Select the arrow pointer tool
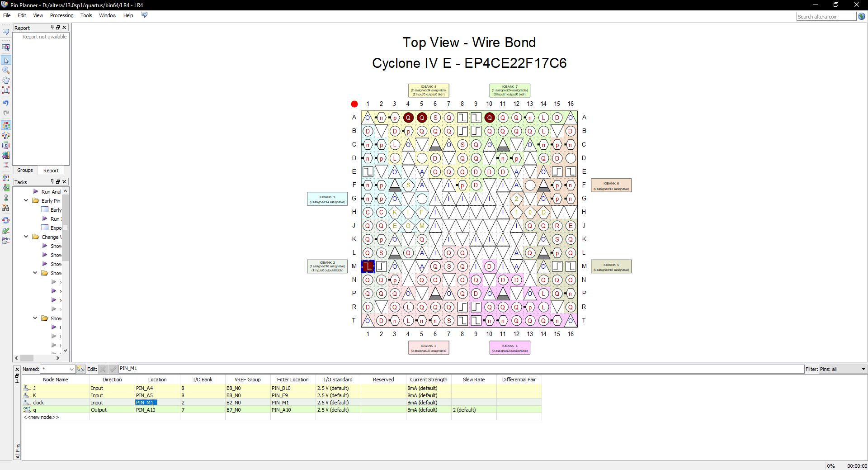Image resolution: width=868 pixels, height=470 pixels. click(x=6, y=61)
